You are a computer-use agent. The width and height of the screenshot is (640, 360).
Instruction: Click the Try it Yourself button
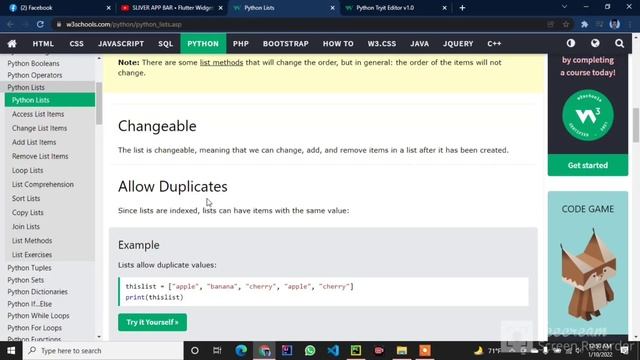tap(152, 322)
